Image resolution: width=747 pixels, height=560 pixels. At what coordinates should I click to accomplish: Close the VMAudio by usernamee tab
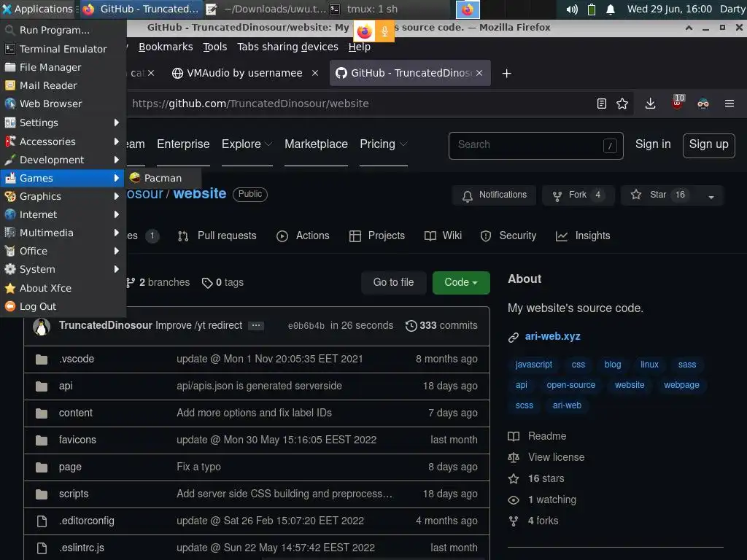pyautogui.click(x=315, y=73)
